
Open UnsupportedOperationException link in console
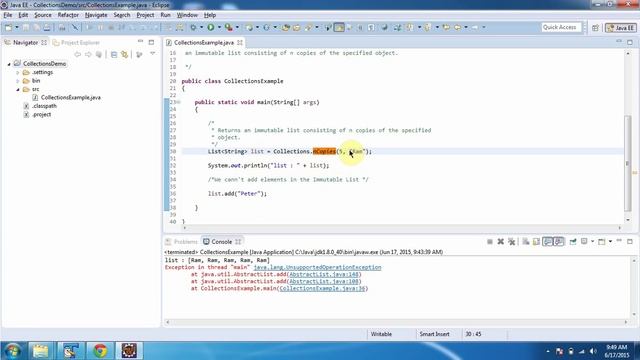tap(317, 267)
